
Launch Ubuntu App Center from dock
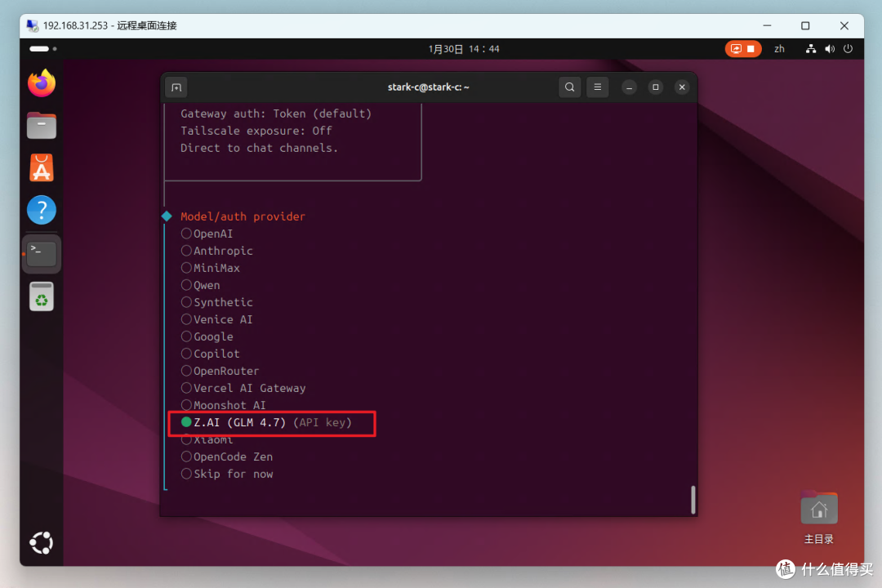coord(42,167)
